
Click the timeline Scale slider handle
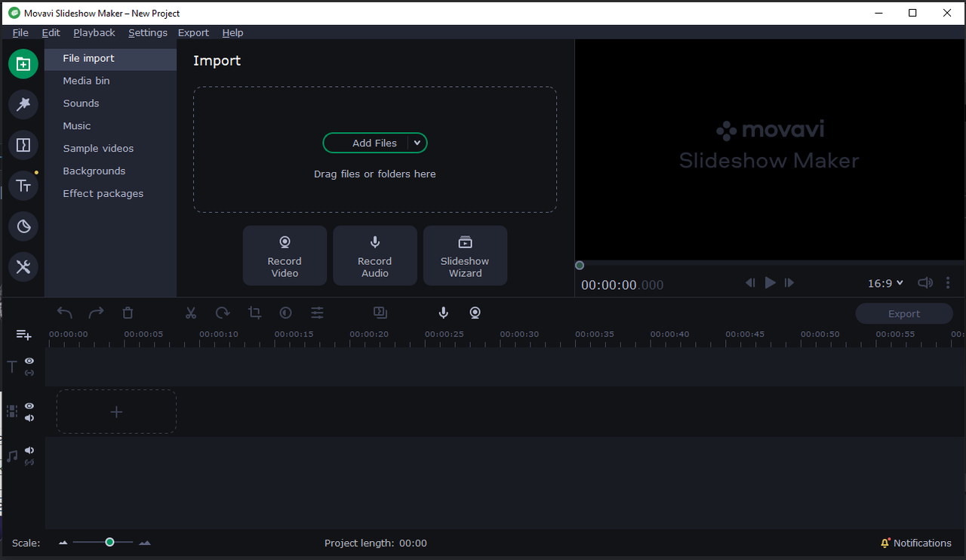click(x=109, y=543)
